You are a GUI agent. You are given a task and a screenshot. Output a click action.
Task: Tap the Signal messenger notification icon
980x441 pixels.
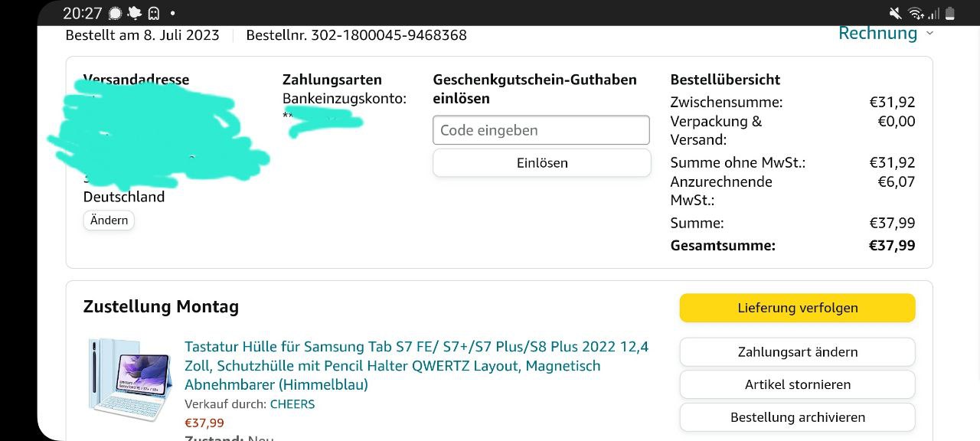[116, 13]
